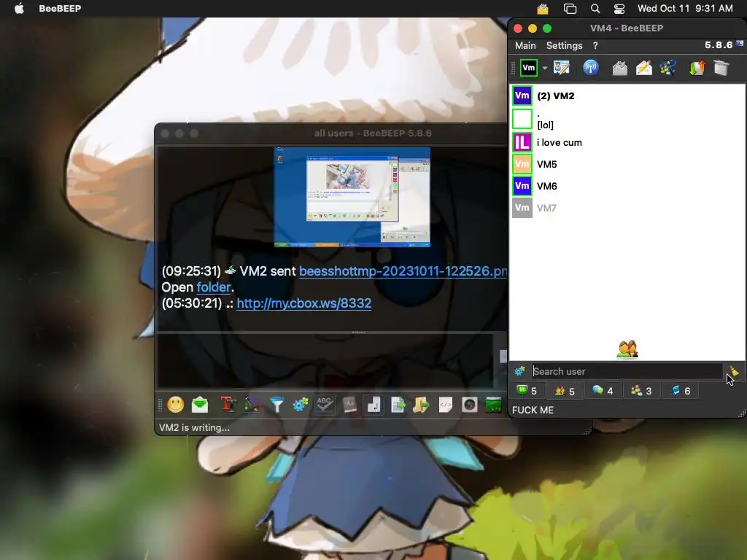The height and width of the screenshot is (560, 747).
Task: Select the user with IL avatar
Action: 627,142
